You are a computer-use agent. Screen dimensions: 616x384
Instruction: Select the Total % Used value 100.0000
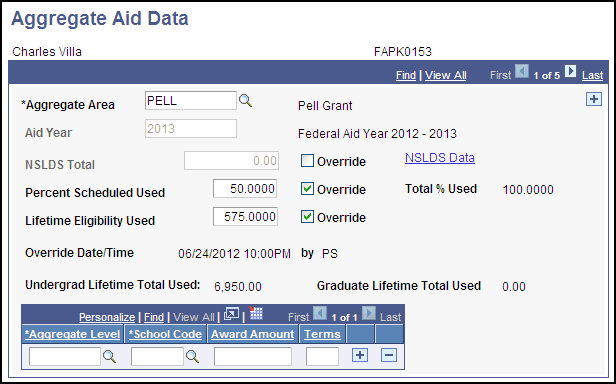click(528, 190)
